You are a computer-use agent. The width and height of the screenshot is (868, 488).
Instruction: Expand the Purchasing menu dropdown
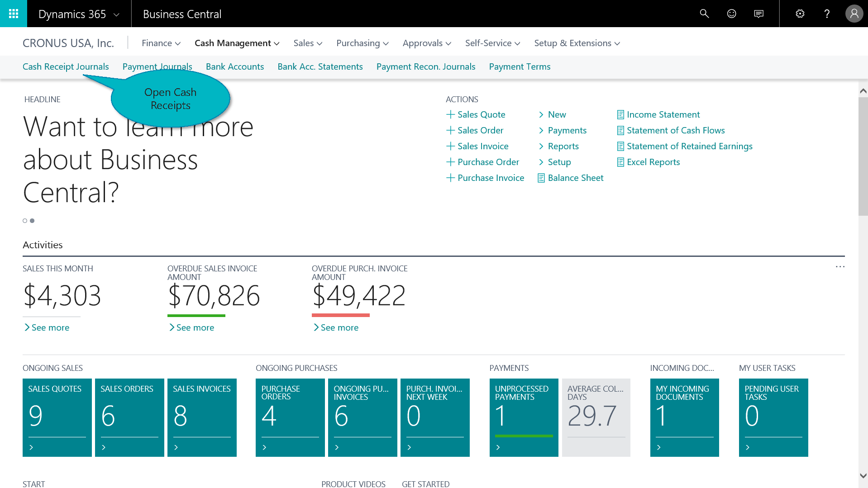[362, 43]
